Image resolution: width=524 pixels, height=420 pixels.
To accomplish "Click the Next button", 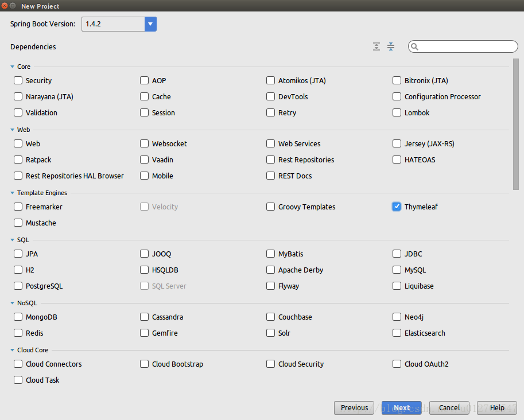I will 401,408.
